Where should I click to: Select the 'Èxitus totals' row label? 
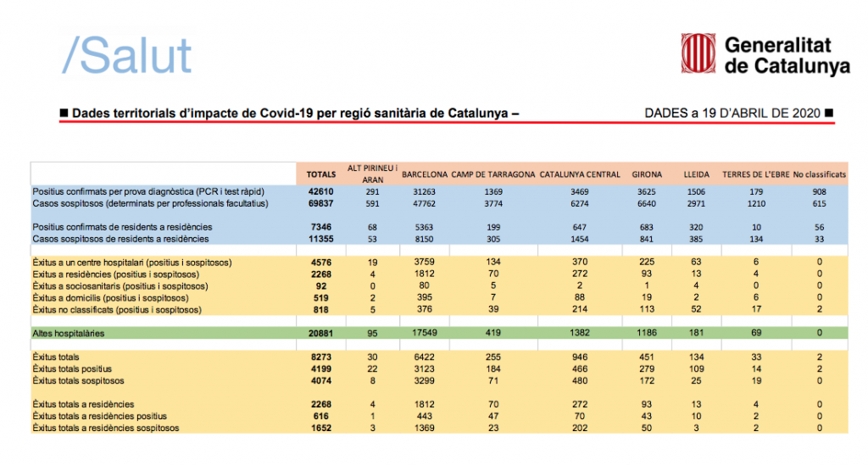pos(55,357)
